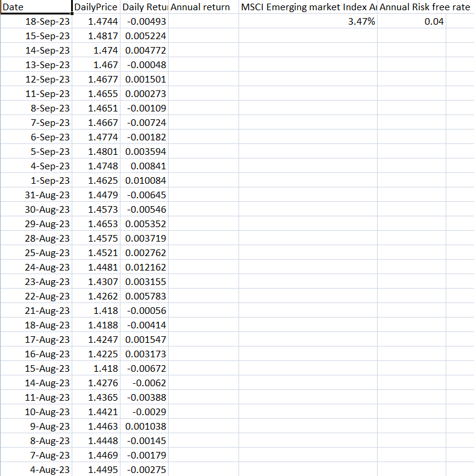Select the return cell 0.012162

click(x=144, y=267)
